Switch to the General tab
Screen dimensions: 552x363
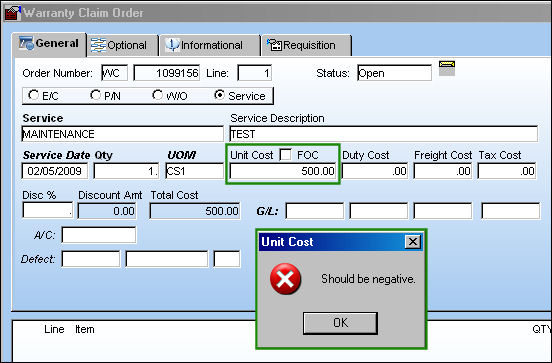pos(49,44)
